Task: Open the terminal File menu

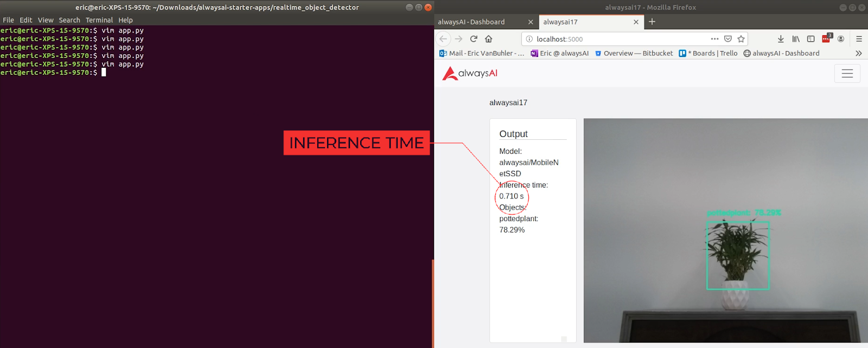Action: [x=9, y=20]
